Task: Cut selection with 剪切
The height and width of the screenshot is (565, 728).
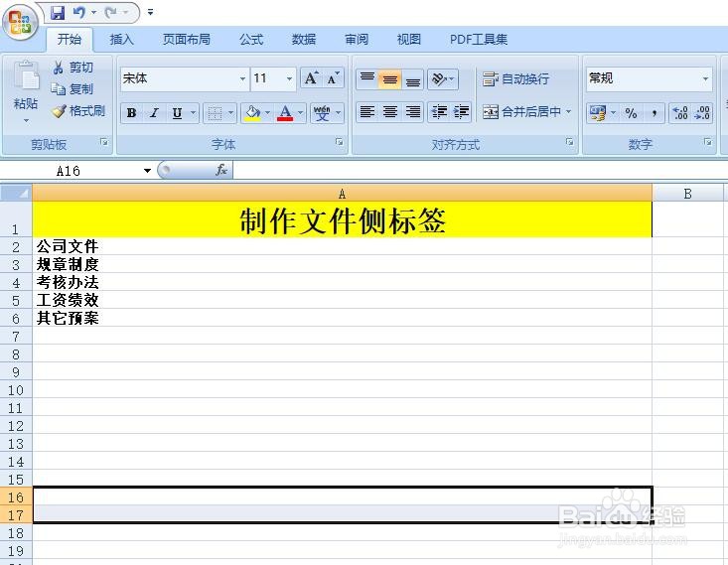Action: point(73,68)
